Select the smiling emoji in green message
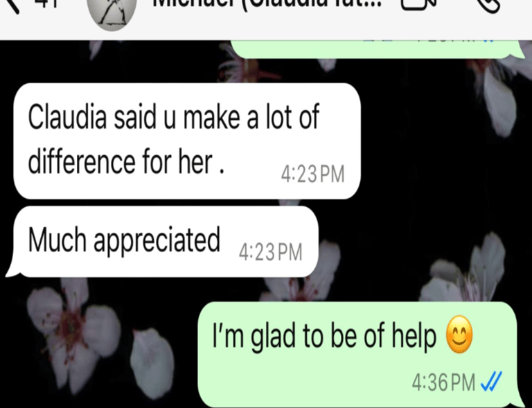This screenshot has width=532, height=408. (459, 335)
